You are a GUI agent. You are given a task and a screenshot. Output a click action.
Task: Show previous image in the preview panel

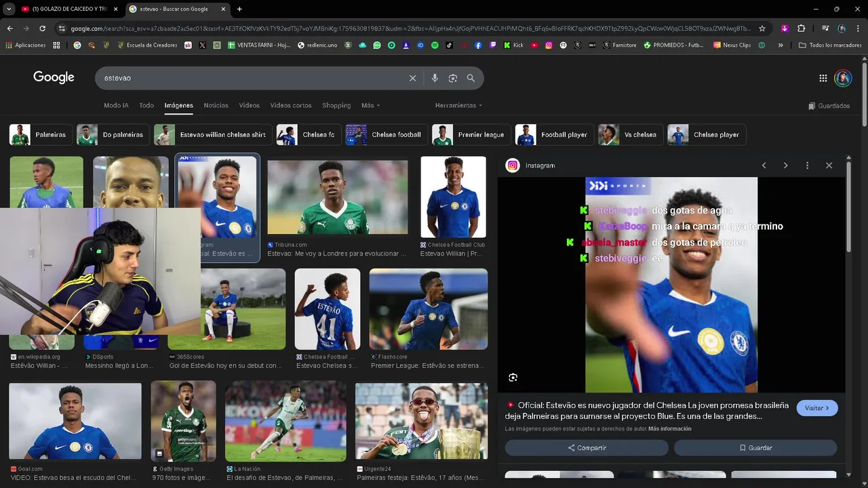[764, 165]
